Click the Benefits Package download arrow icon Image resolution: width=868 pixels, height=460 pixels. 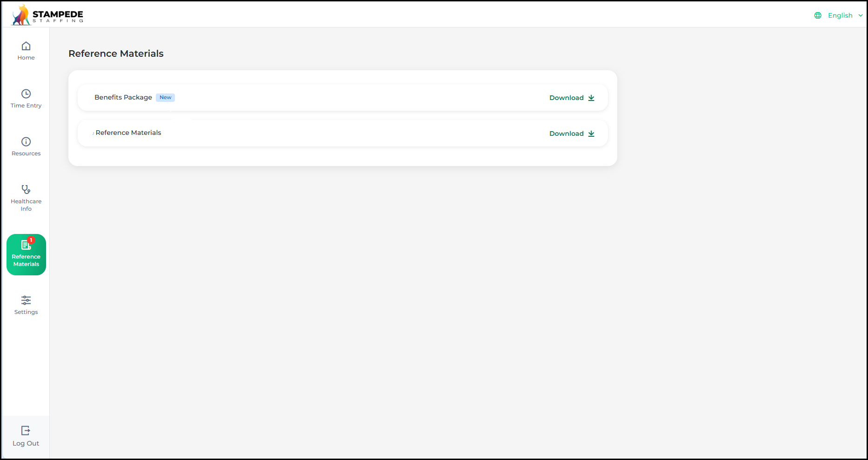591,98
